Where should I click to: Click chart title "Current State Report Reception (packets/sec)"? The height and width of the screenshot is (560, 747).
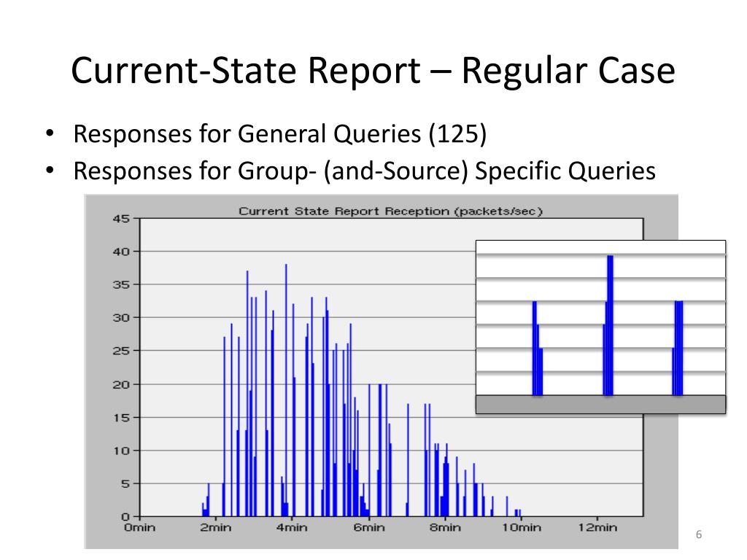[391, 211]
